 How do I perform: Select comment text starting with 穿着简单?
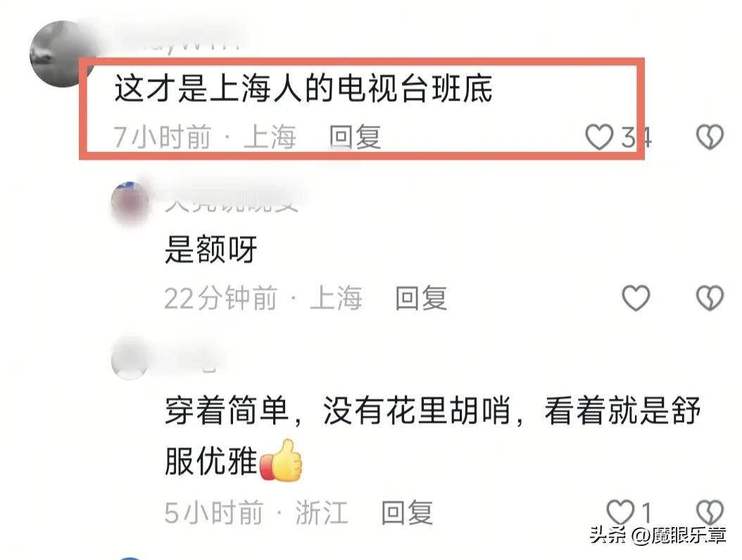(432, 435)
